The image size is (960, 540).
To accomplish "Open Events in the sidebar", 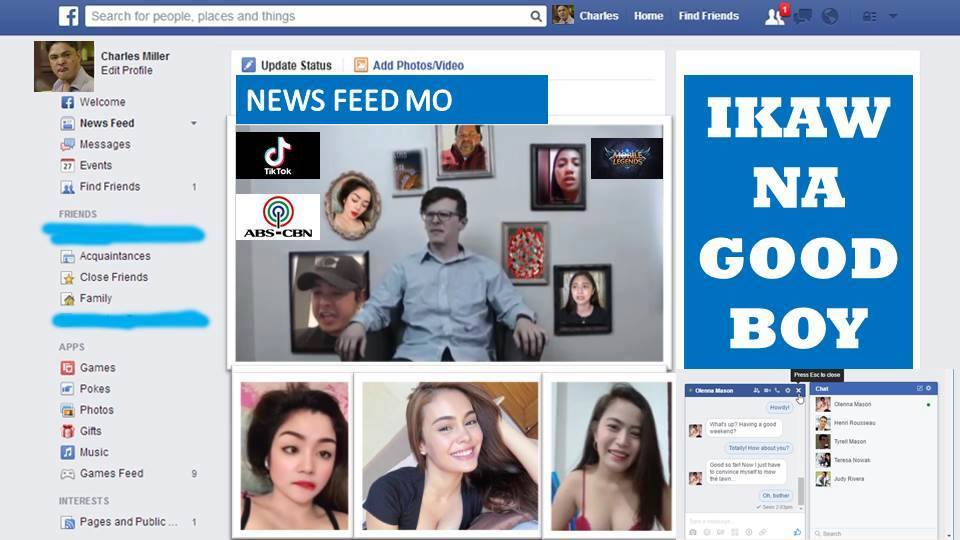I will [96, 165].
